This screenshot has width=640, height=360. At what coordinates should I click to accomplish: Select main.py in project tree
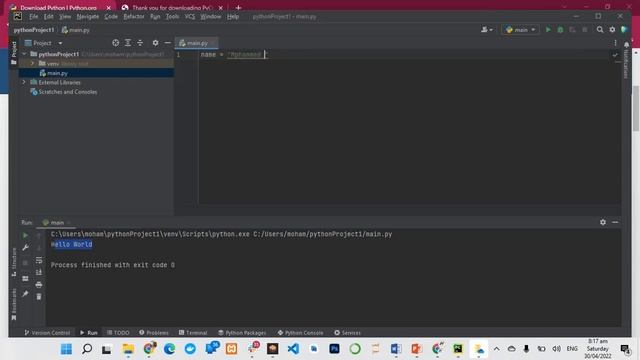click(x=96, y=73)
